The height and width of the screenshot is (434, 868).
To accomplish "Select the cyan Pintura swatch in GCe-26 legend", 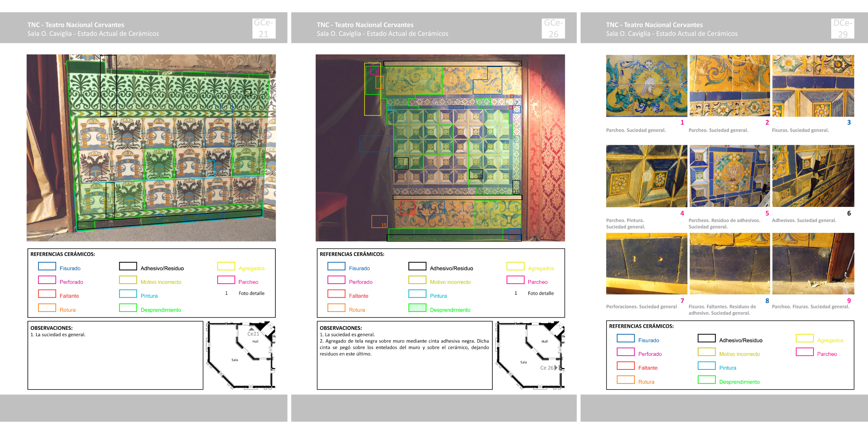I will (x=417, y=294).
